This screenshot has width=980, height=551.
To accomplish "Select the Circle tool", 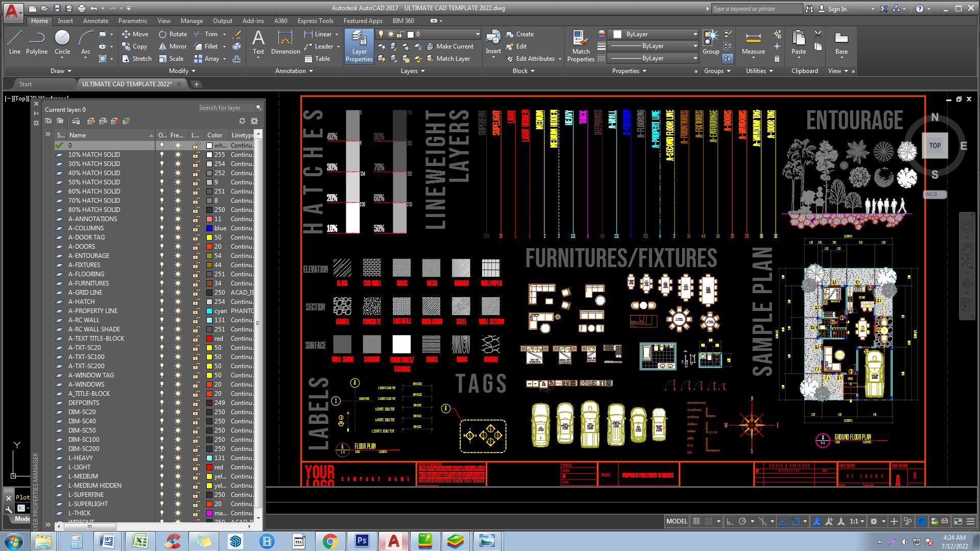I will tap(62, 42).
